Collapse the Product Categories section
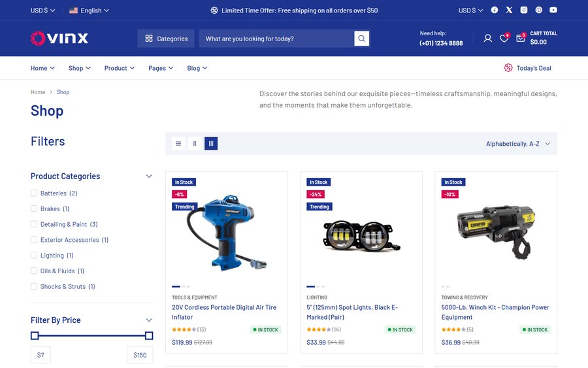 pyautogui.click(x=149, y=176)
